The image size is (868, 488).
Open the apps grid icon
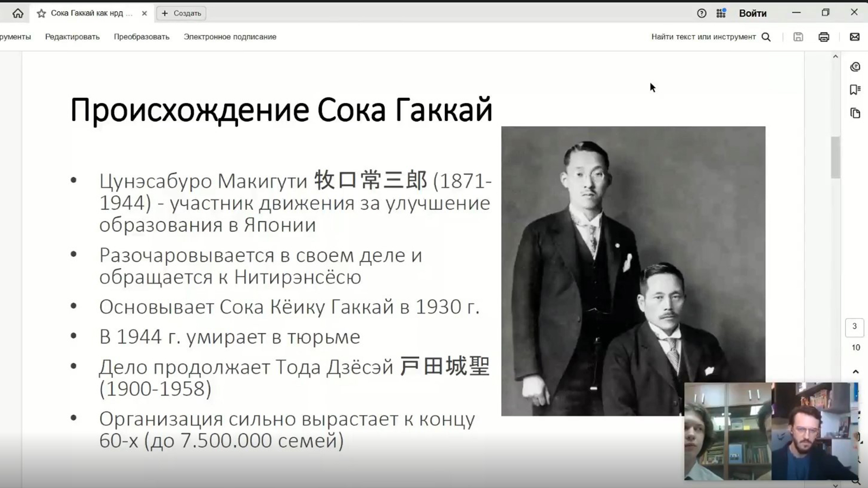[x=721, y=13]
